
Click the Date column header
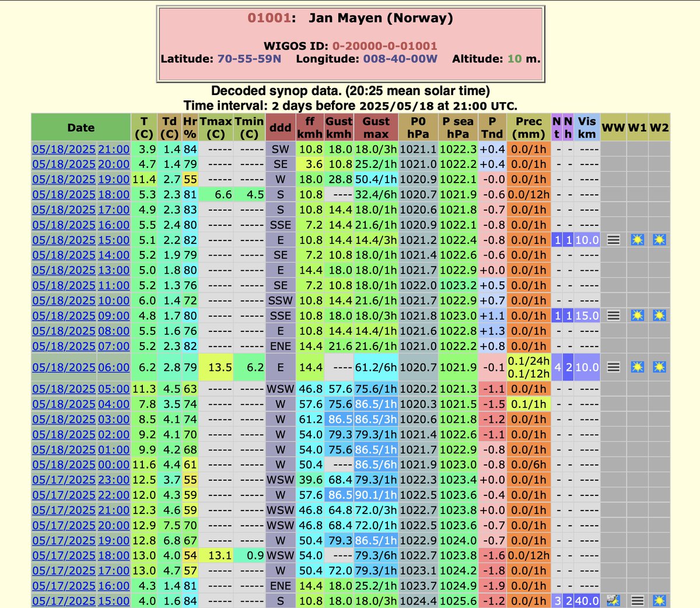81,128
